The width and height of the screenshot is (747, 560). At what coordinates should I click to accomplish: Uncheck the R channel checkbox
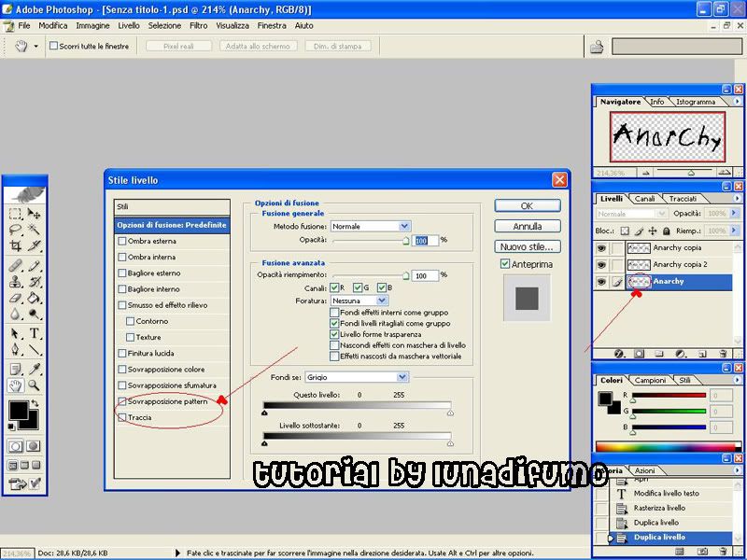(334, 287)
